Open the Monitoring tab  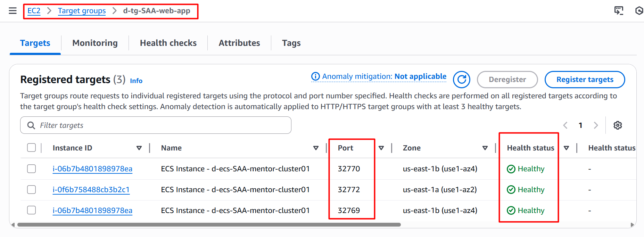coord(95,43)
